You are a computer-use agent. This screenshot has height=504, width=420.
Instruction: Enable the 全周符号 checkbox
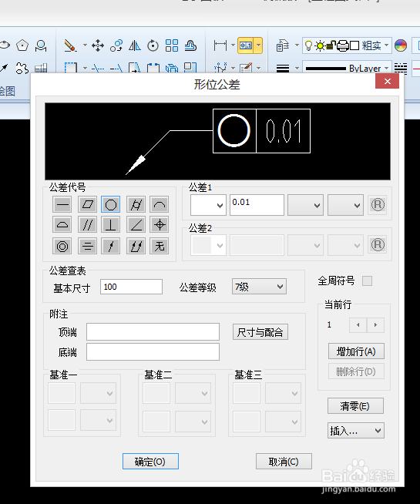(x=368, y=281)
